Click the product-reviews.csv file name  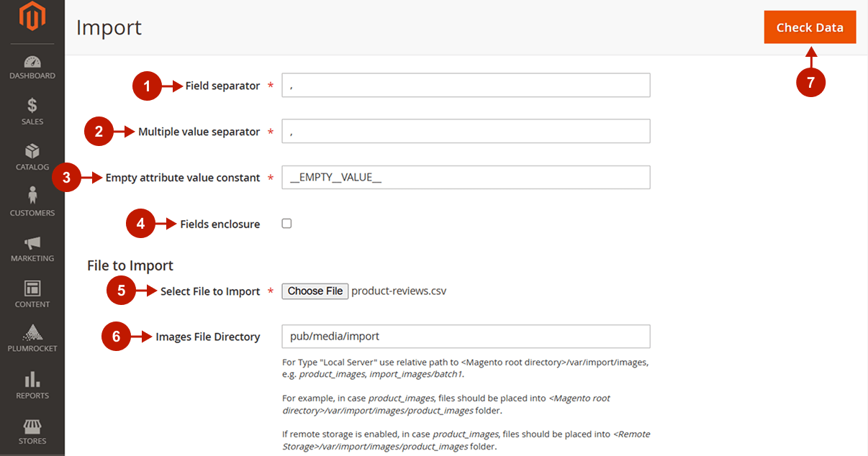coord(399,291)
